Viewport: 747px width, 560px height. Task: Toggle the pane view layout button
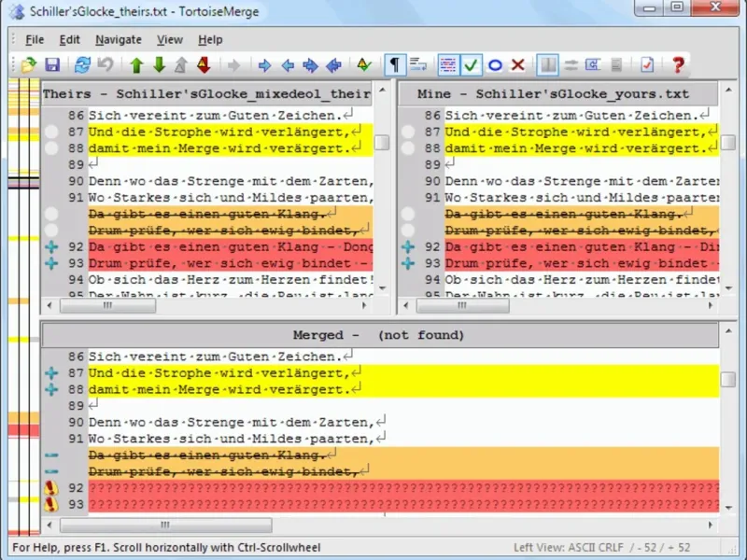(548, 64)
